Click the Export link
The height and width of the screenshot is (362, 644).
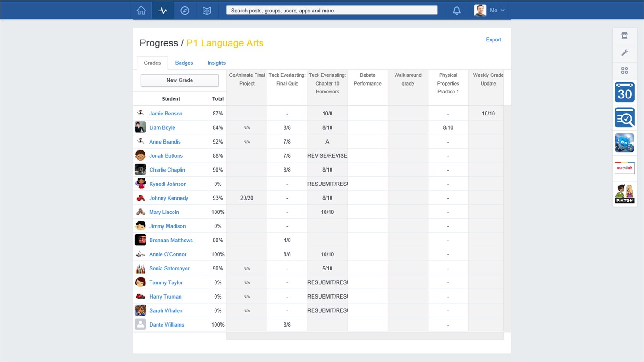point(493,40)
